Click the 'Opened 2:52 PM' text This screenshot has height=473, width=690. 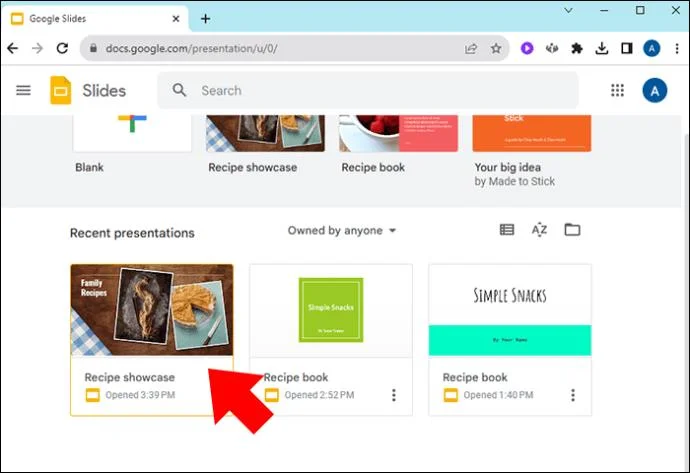pyautogui.click(x=319, y=395)
